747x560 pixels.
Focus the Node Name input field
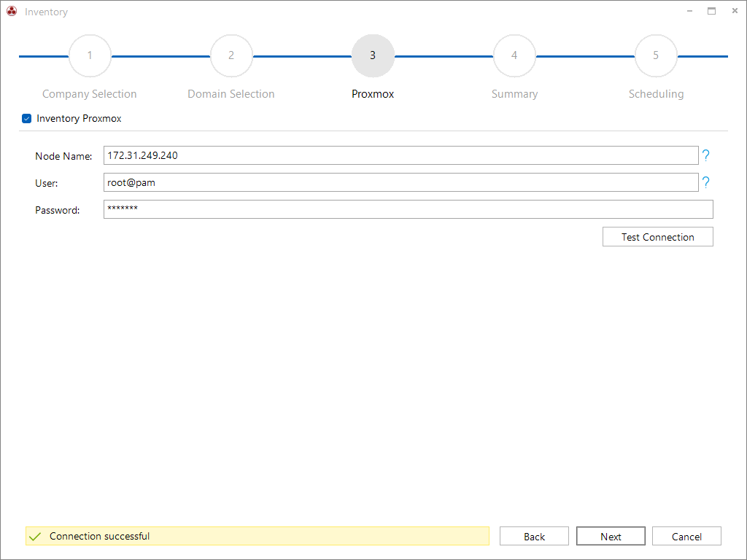click(x=400, y=155)
